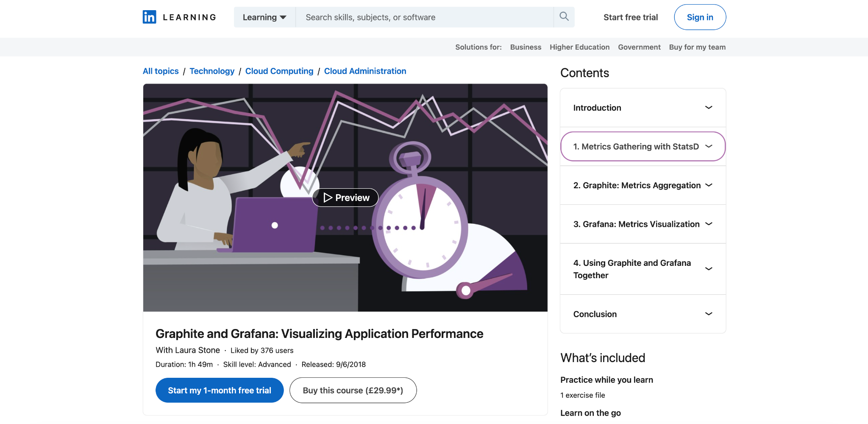868x424 pixels.
Task: Click Start my 1-month free trial
Action: click(x=219, y=390)
